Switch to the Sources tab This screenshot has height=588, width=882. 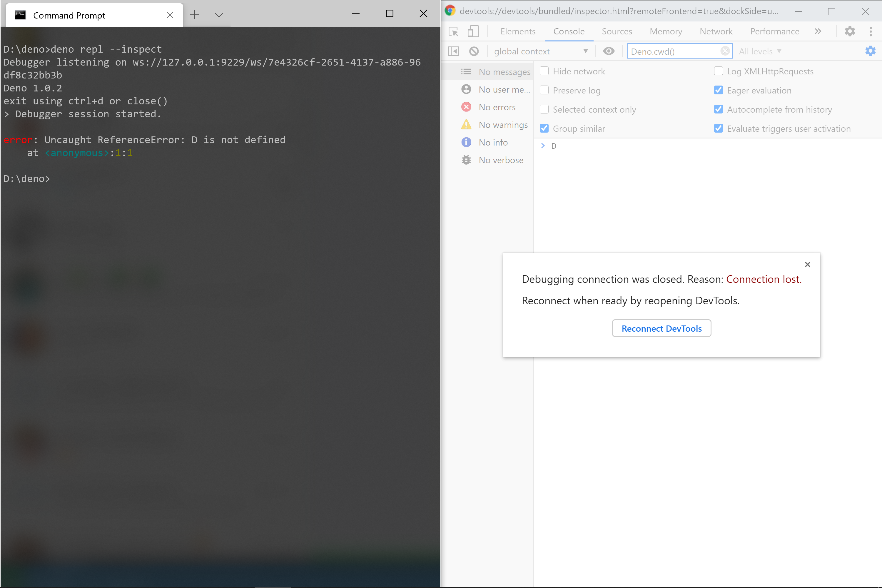click(x=617, y=31)
